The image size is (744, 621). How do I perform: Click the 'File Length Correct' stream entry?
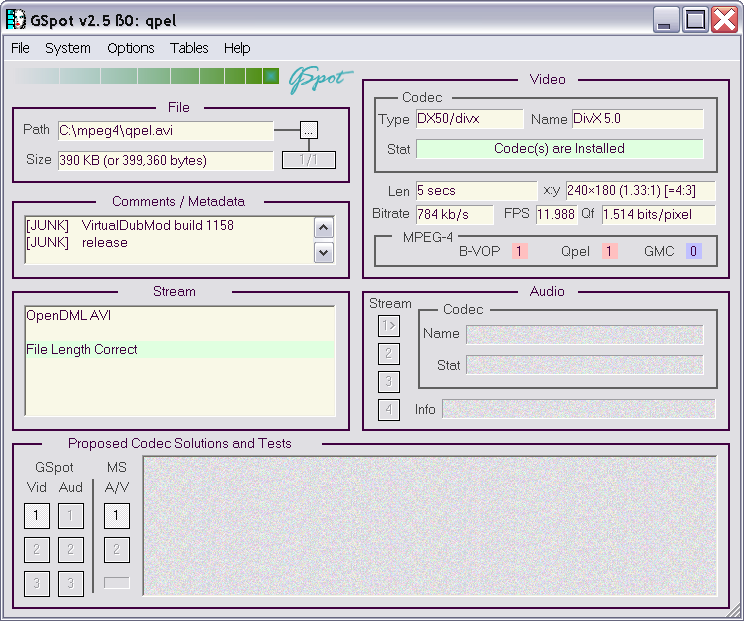[x=180, y=350]
